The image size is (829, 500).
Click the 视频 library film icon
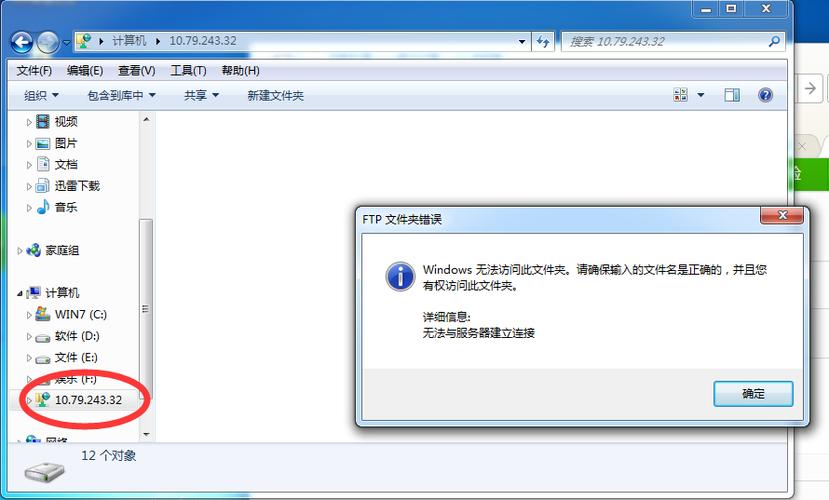[43, 122]
